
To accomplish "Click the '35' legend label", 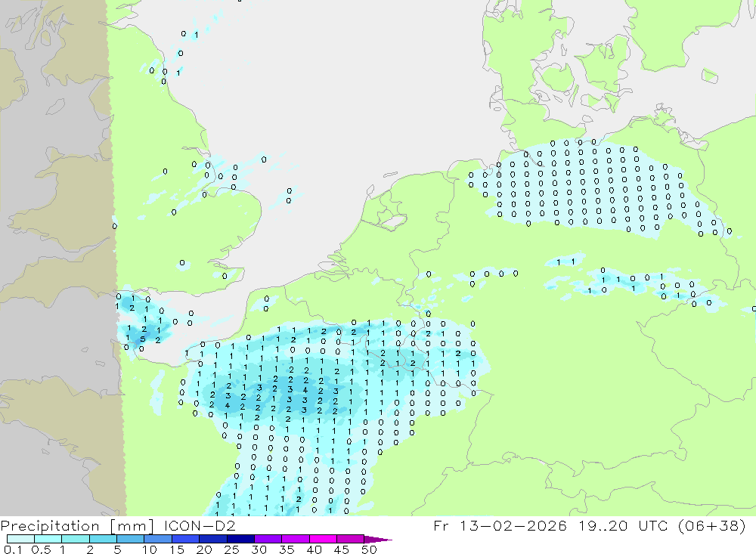I will coord(287,549).
